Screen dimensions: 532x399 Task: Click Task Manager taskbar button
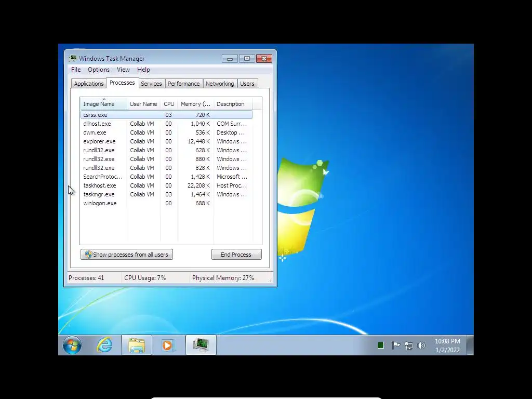coord(201,345)
